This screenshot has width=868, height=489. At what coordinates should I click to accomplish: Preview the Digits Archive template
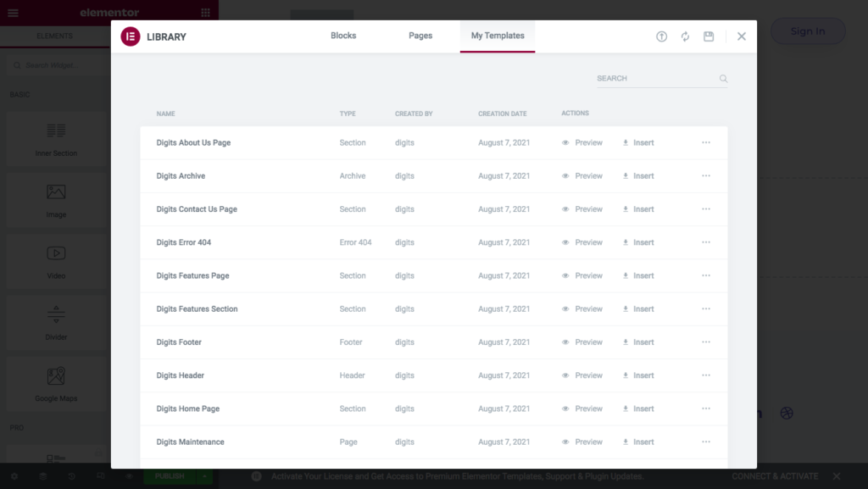[x=581, y=176]
